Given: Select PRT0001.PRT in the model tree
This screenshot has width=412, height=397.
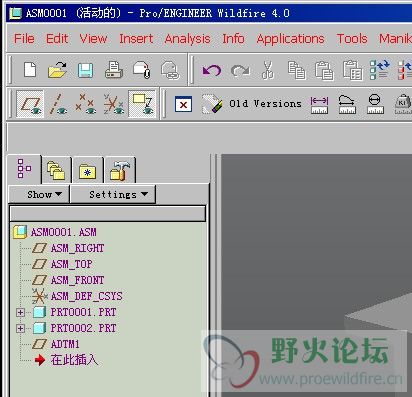Looking at the screenshot, I should tap(83, 312).
